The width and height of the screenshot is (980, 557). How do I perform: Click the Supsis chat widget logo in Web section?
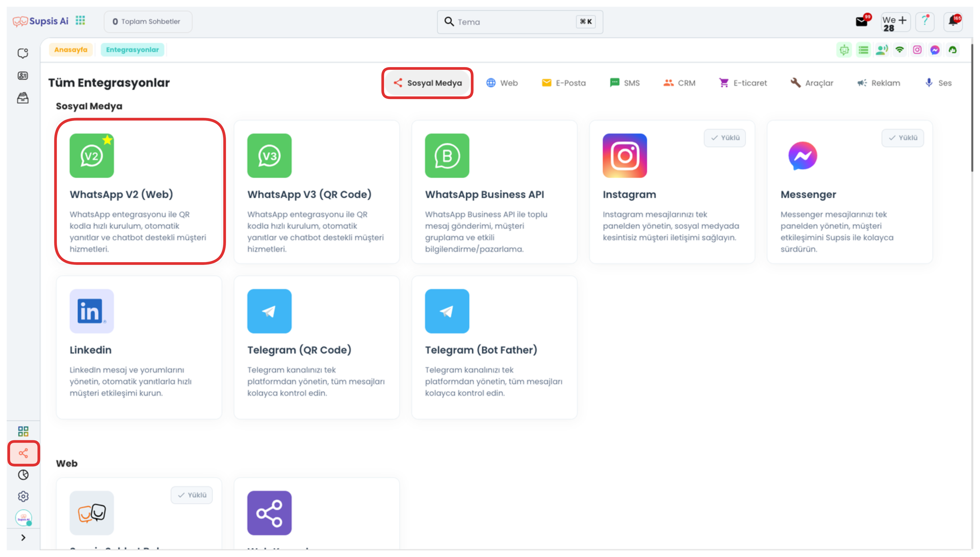92,513
